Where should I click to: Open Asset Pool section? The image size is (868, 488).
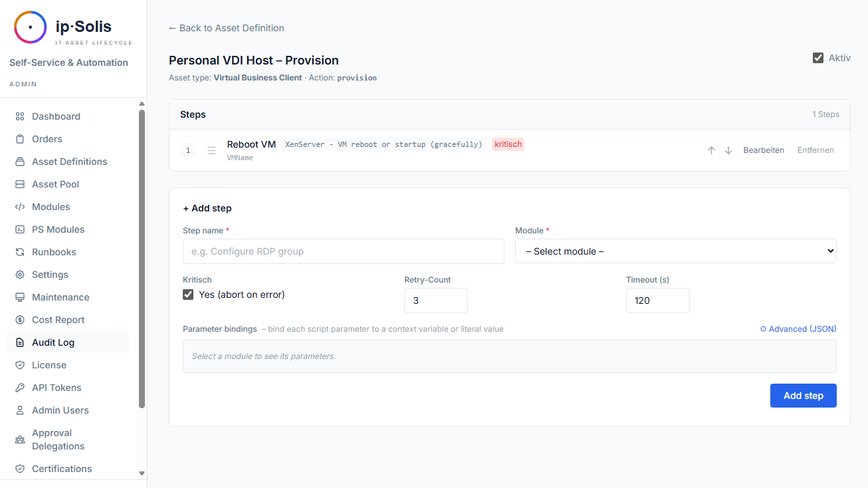pos(68,184)
